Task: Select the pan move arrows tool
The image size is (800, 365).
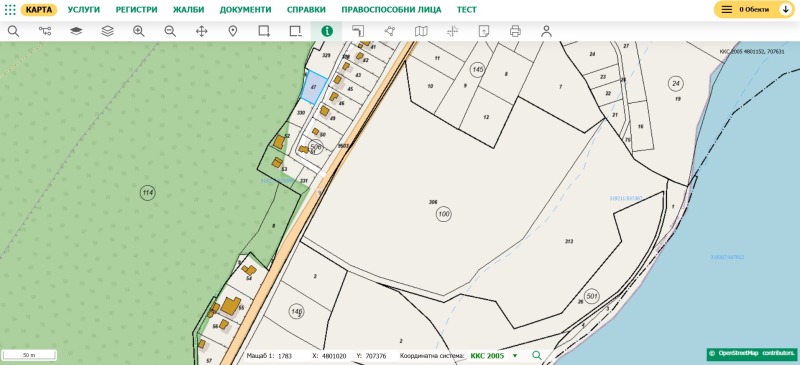Action: coord(202,31)
